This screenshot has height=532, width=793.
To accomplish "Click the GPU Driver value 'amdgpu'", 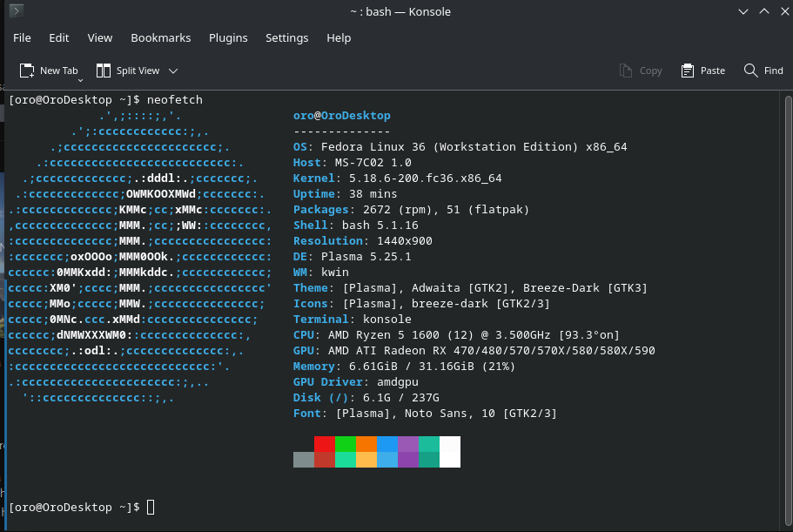I will [398, 382].
